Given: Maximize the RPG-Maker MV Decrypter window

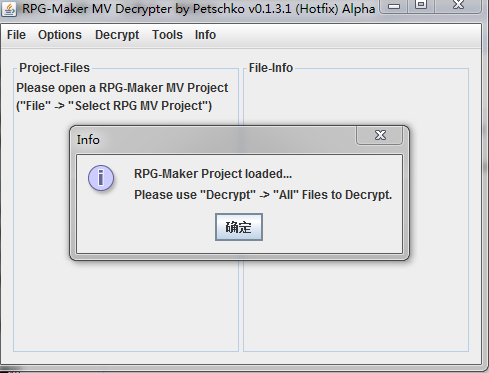Looking at the screenshot, I should [421, 5].
